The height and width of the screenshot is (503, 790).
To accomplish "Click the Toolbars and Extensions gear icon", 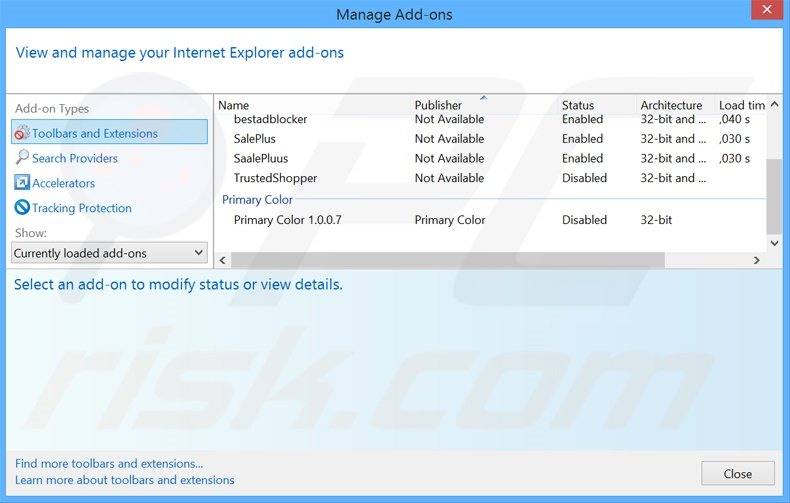I will click(x=22, y=133).
